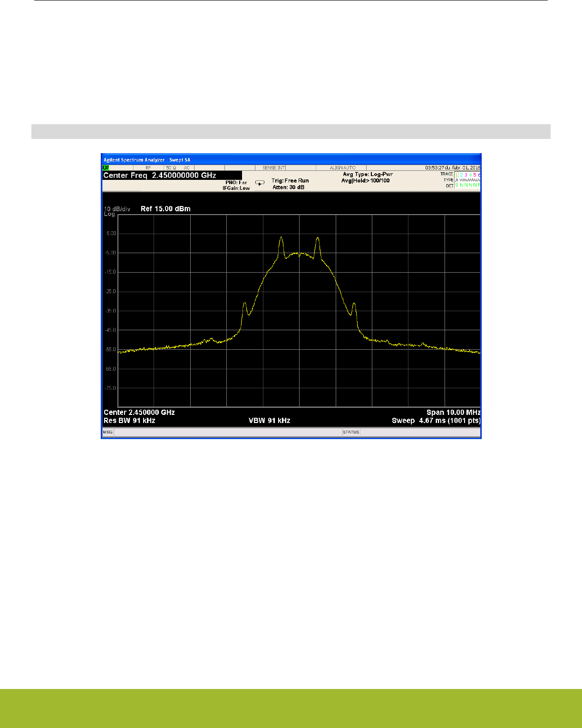582x728 pixels.
Task: Click the MSG status bar label
Action: tap(108, 432)
